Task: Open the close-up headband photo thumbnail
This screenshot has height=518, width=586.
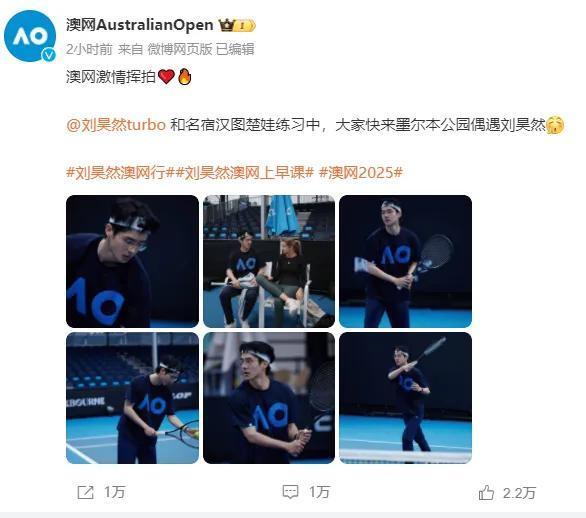Action: 132,261
